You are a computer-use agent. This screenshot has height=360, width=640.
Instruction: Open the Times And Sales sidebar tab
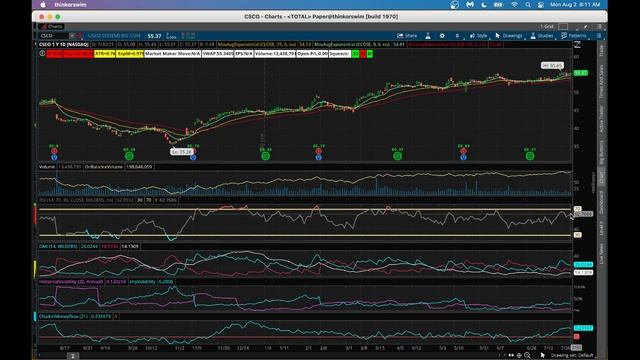pos(601,81)
